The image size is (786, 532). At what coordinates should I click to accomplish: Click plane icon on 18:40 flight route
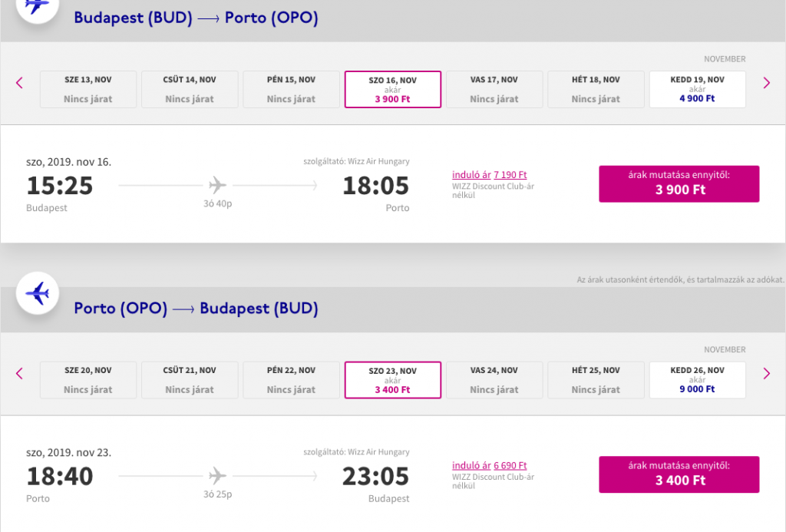click(x=217, y=475)
